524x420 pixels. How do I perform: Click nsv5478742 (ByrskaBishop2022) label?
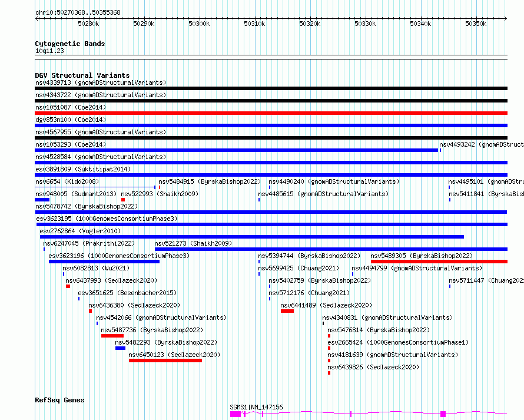click(87, 206)
